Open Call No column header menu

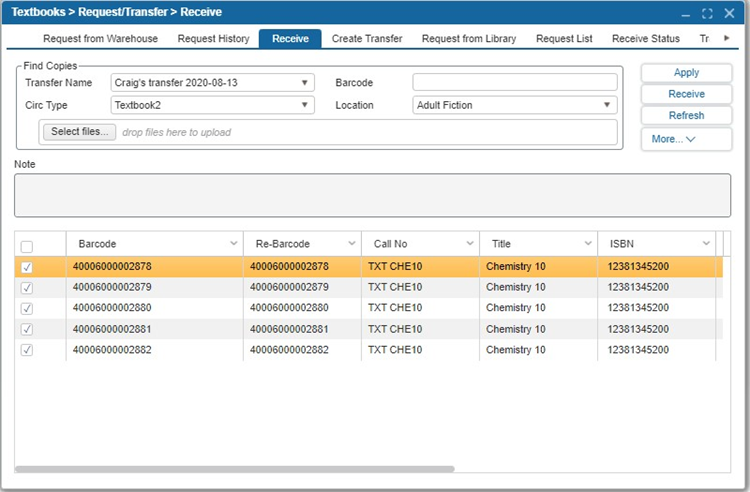470,243
